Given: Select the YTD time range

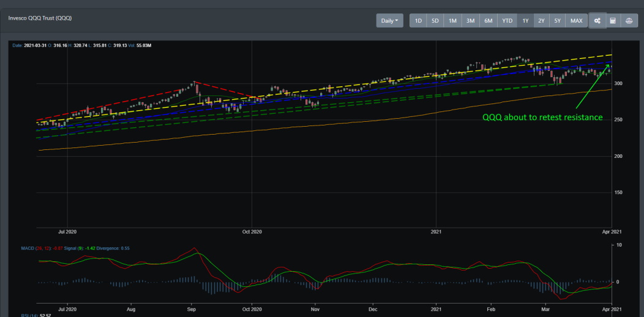Looking at the screenshot, I should (507, 21).
